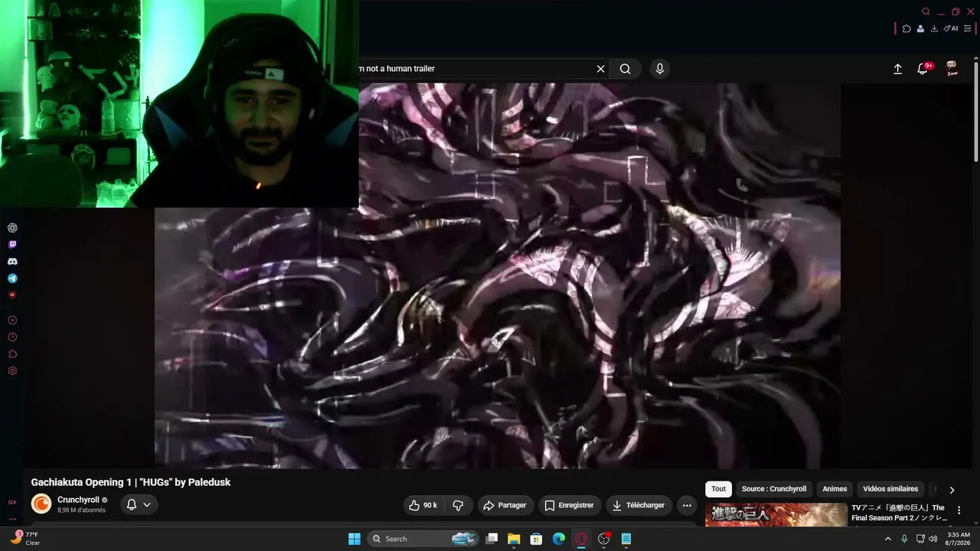The height and width of the screenshot is (551, 980).
Task: Open browsing history from the sidebar clock
Action: (x=12, y=337)
